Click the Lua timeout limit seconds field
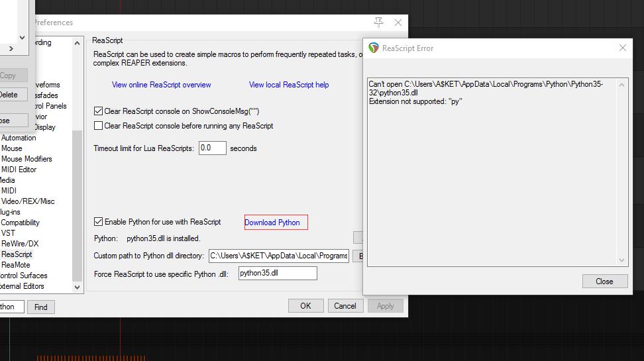 [212, 148]
